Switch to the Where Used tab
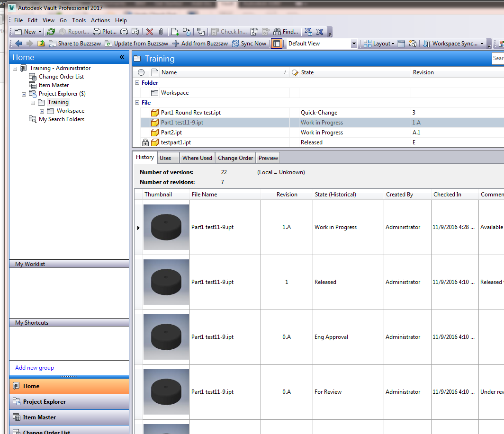 [x=197, y=158]
